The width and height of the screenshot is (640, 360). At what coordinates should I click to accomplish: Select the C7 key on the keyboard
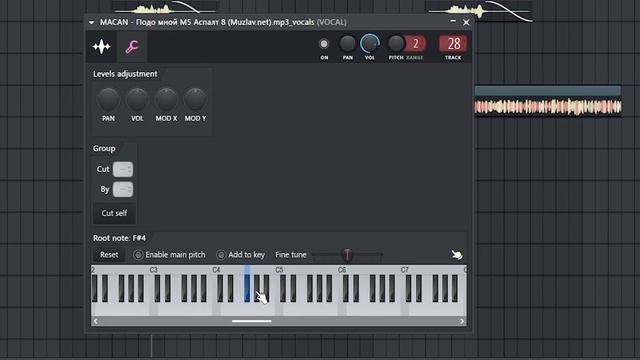point(404,308)
